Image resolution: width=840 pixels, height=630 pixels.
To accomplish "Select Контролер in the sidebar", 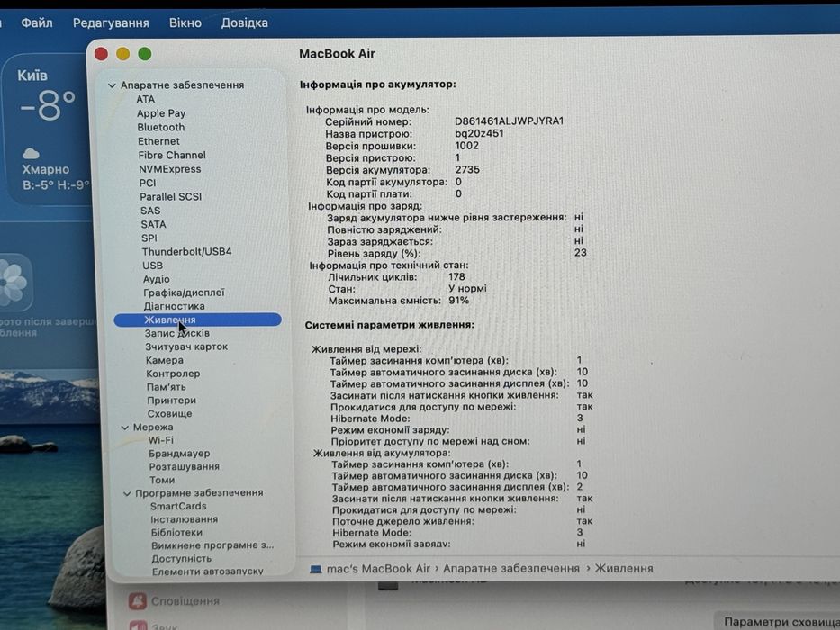I will point(173,373).
